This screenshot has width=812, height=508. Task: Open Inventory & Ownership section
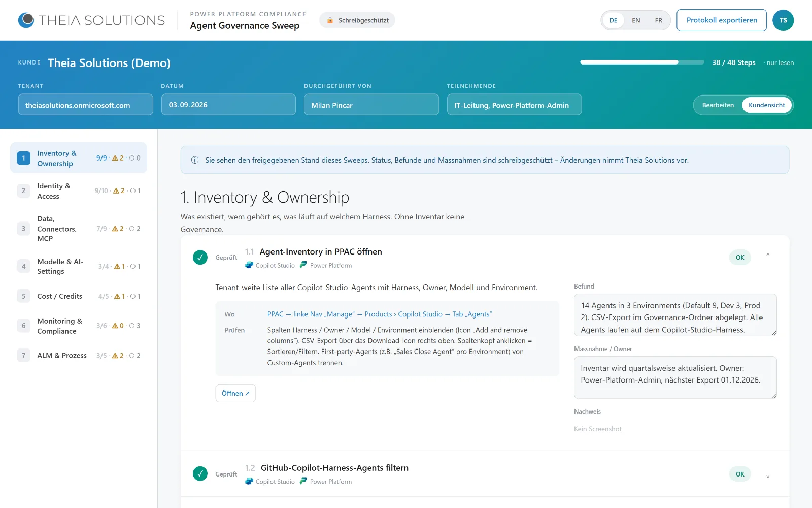[79, 158]
